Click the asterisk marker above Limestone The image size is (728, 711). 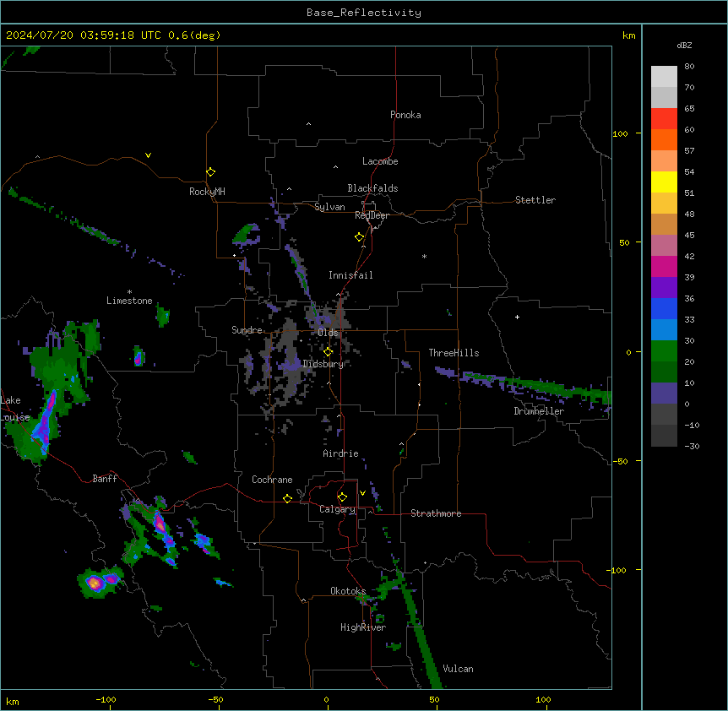(x=129, y=291)
